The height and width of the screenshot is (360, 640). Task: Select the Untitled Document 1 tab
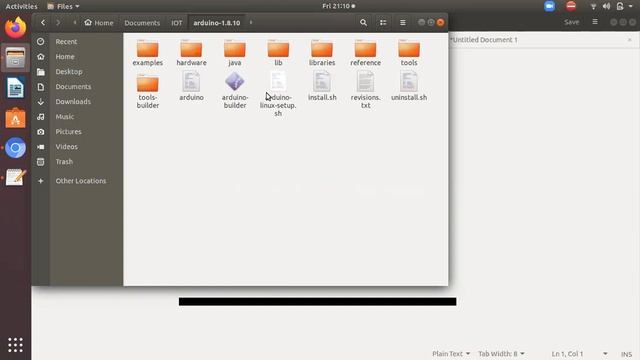(x=484, y=40)
